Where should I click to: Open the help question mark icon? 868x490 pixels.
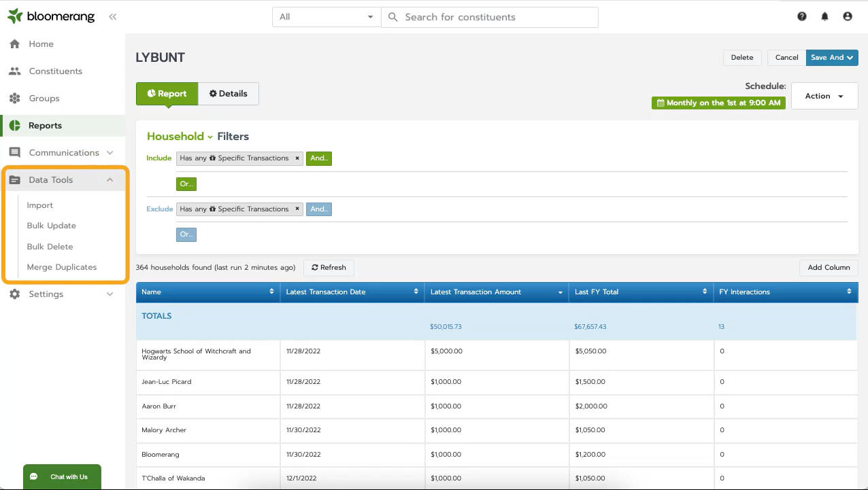802,16
